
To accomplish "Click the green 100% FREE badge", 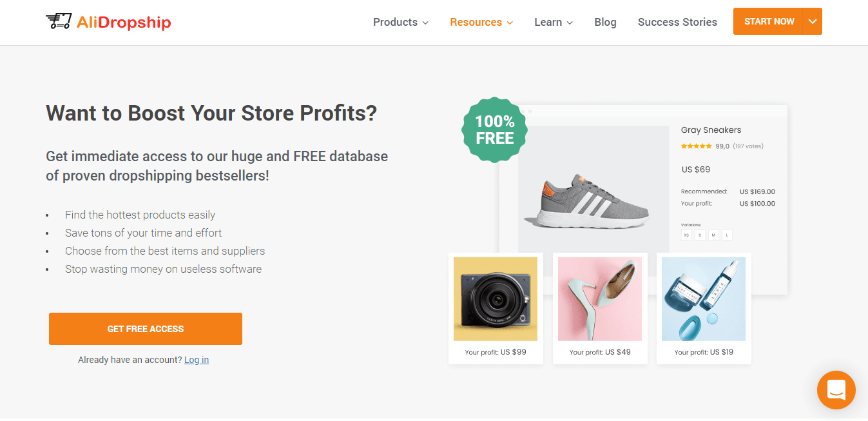I will pyautogui.click(x=494, y=130).
